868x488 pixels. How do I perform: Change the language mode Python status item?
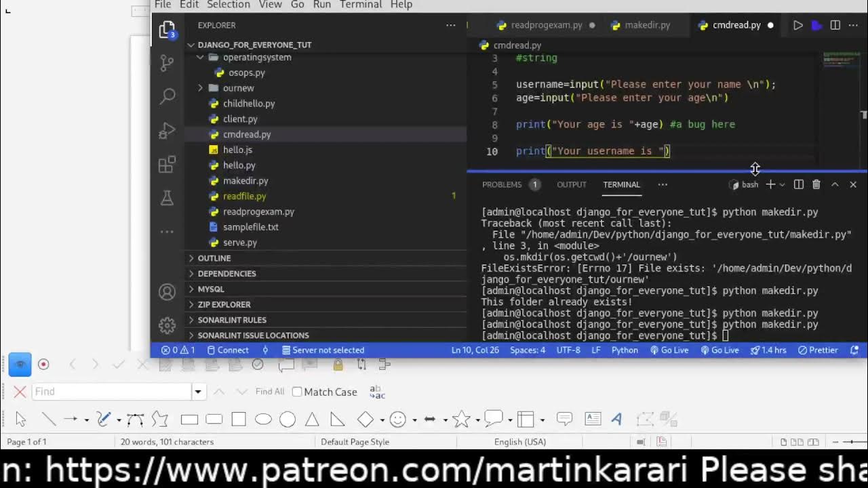tap(625, 350)
